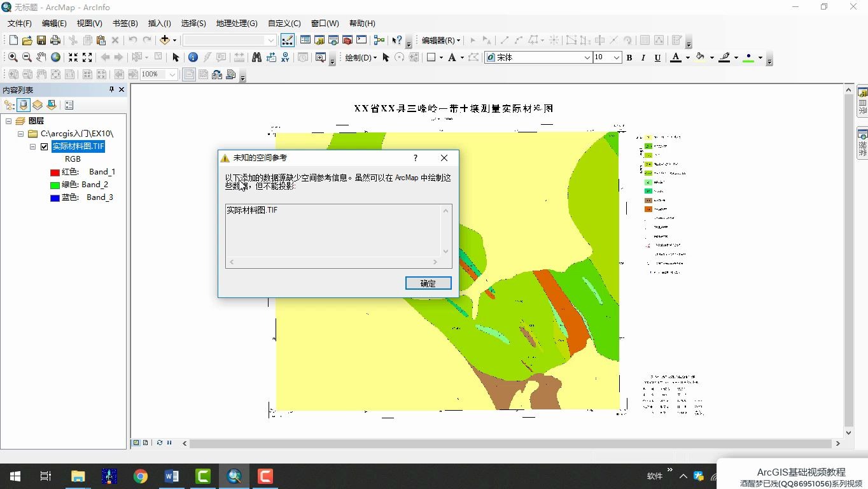Open the ModelBuilder window icon
Viewport: 868px width, 489px height.
click(x=379, y=40)
